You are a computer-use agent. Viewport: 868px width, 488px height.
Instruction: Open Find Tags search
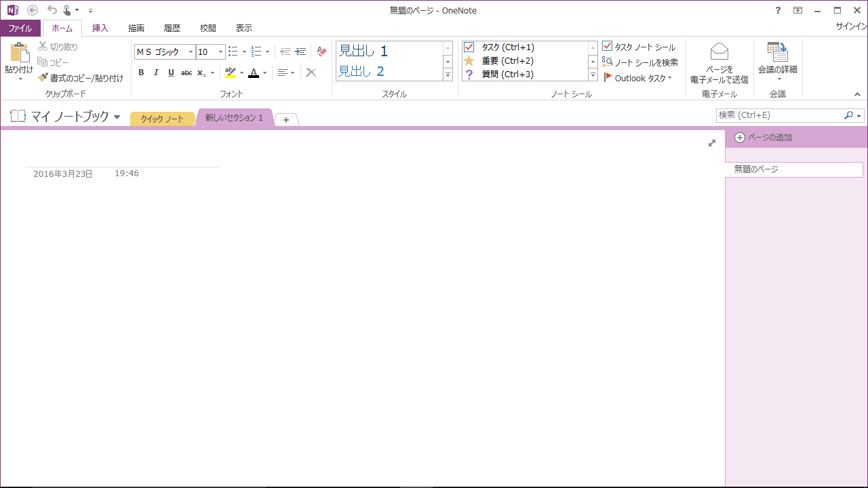(x=639, y=62)
